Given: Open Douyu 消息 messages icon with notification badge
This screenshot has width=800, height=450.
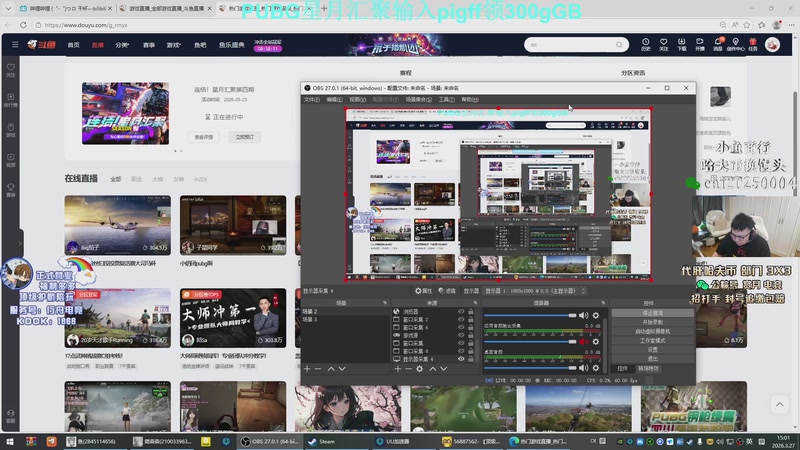Looking at the screenshot, I should click(718, 44).
